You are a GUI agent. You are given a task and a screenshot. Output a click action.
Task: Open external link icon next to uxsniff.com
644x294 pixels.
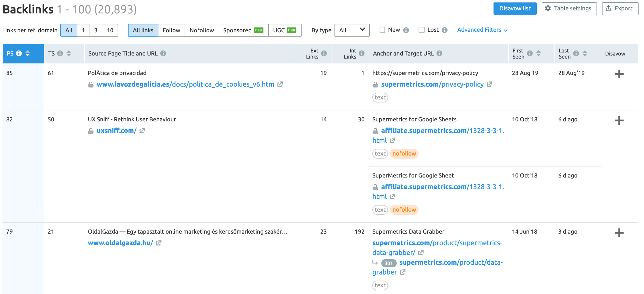(x=142, y=131)
